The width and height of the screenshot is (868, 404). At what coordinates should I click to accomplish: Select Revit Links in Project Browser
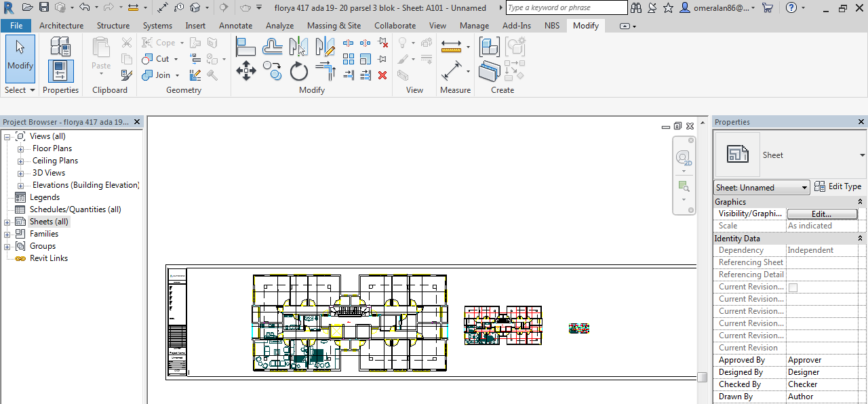[x=49, y=258]
